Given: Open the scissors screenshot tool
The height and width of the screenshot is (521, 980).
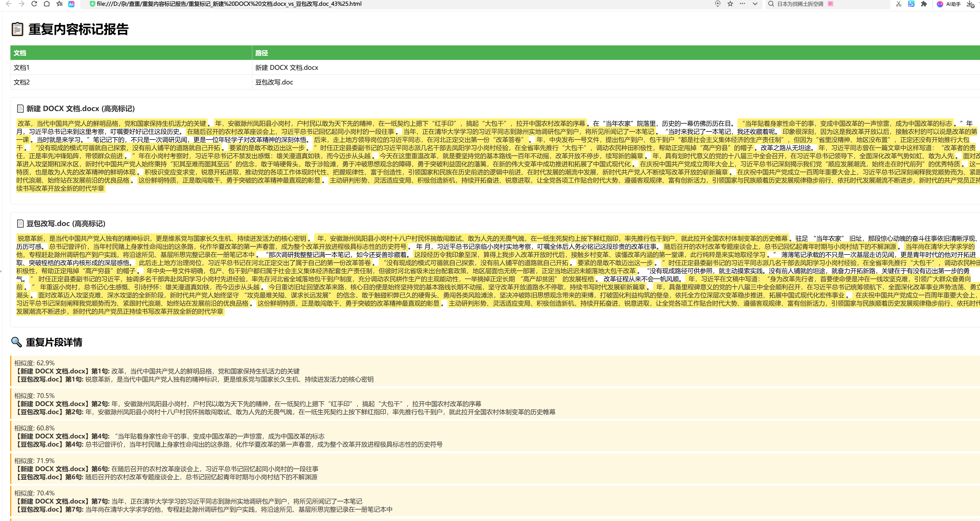Looking at the screenshot, I should click(x=899, y=4).
